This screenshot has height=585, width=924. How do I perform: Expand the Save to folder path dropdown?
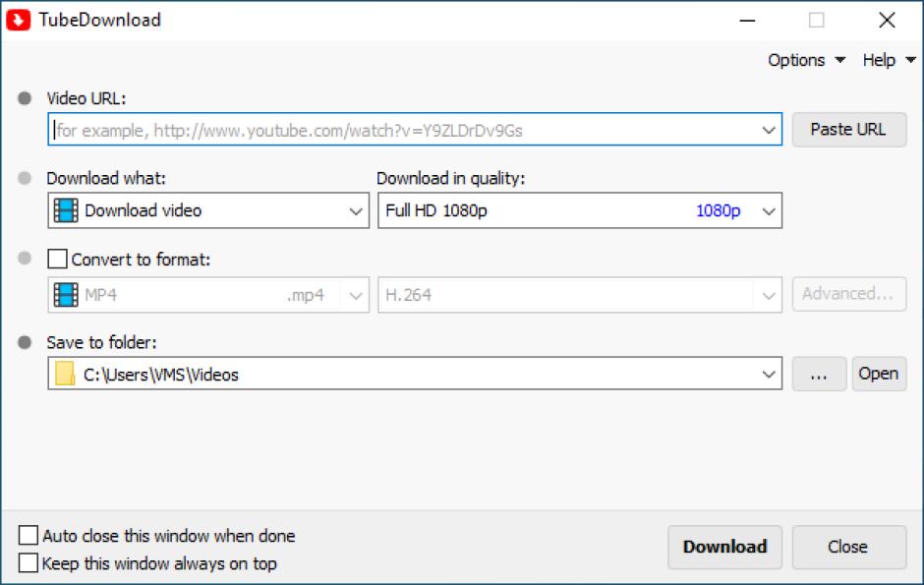[769, 374]
